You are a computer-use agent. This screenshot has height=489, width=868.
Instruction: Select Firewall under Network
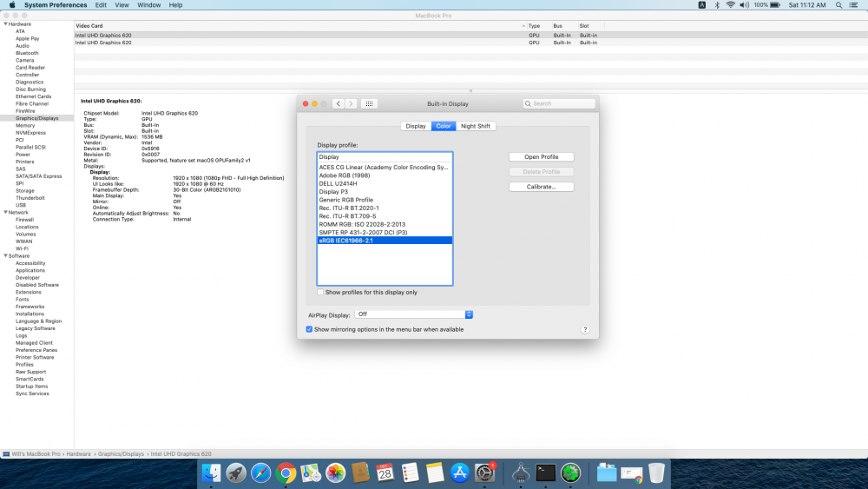click(24, 220)
